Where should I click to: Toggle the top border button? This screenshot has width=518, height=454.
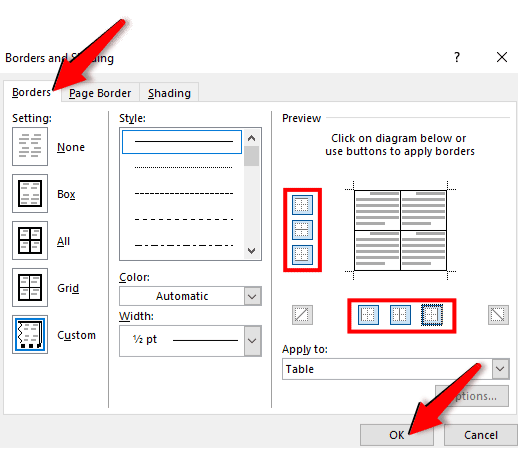point(302,205)
